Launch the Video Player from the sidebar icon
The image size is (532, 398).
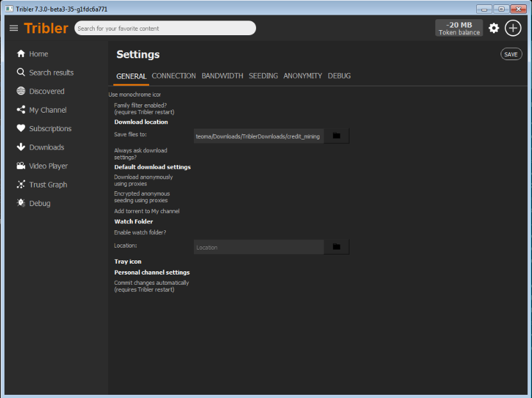tap(20, 165)
